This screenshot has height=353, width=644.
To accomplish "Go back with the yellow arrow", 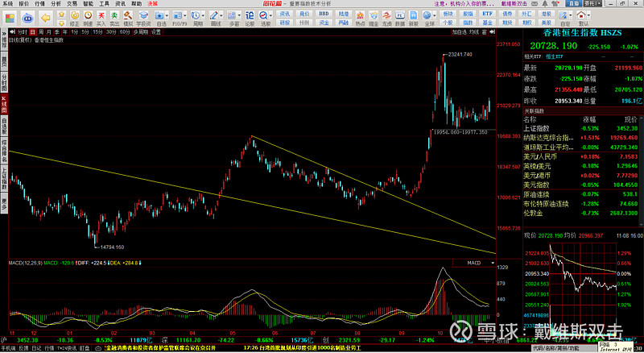I will pyautogui.click(x=46, y=18).
